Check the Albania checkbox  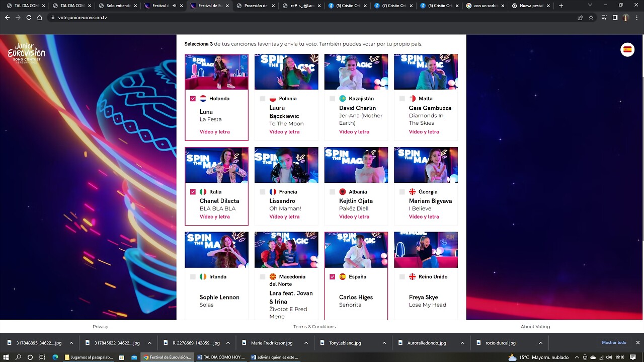point(332,192)
